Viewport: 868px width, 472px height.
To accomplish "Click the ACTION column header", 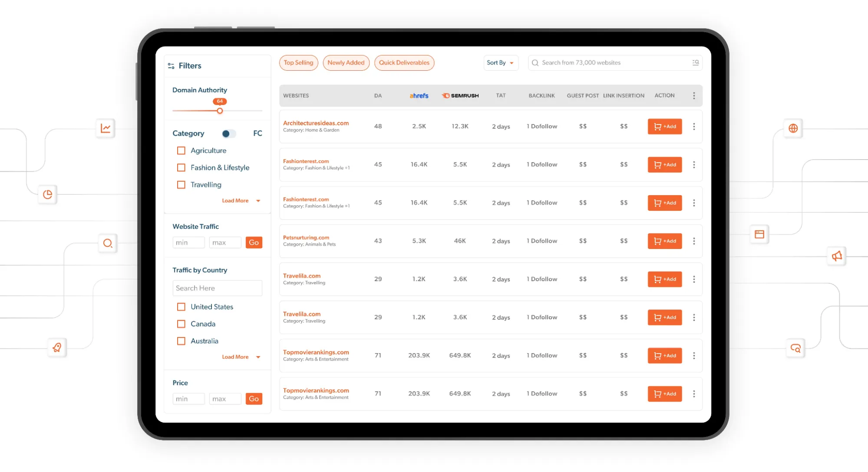I will click(x=664, y=96).
